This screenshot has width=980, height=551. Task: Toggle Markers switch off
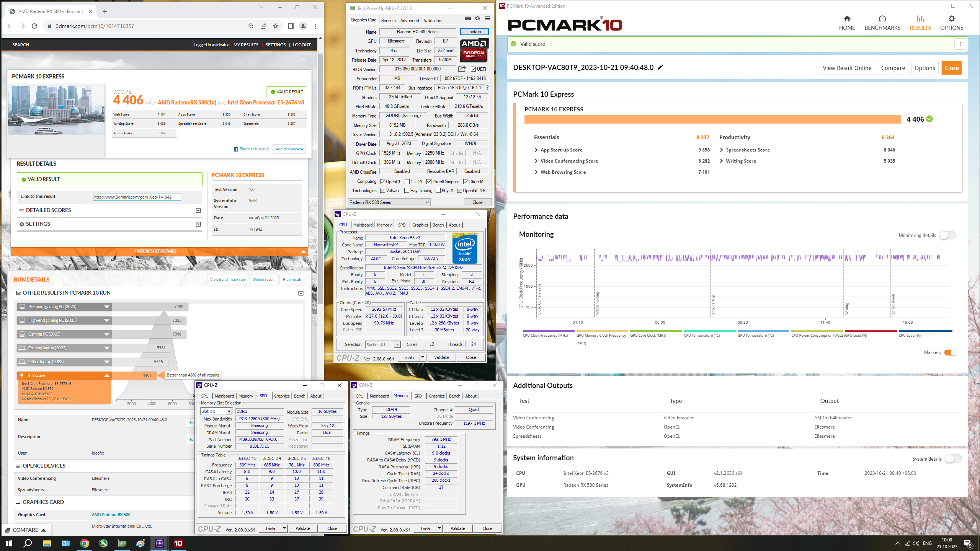click(x=950, y=352)
